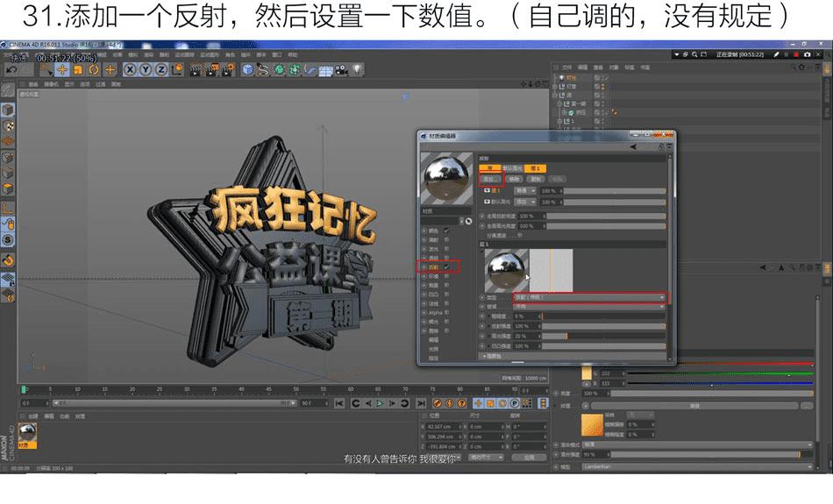The height and width of the screenshot is (504, 833).
Task: Open the deformer bend icon
Action: pos(310,69)
